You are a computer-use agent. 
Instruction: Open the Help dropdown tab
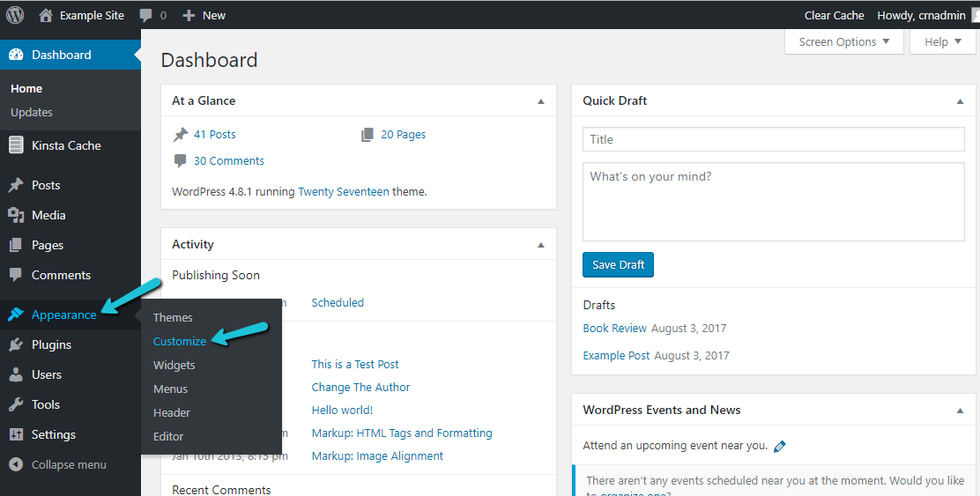[x=942, y=41]
